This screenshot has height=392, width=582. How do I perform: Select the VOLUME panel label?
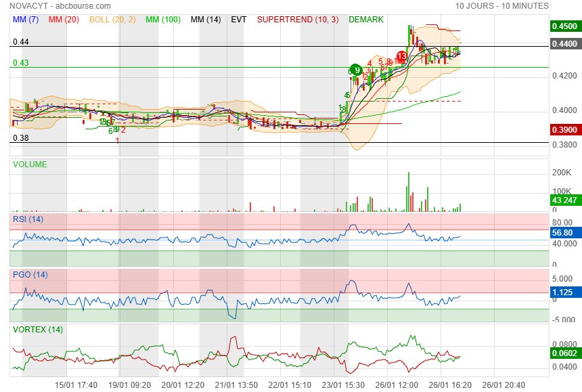tap(30, 164)
